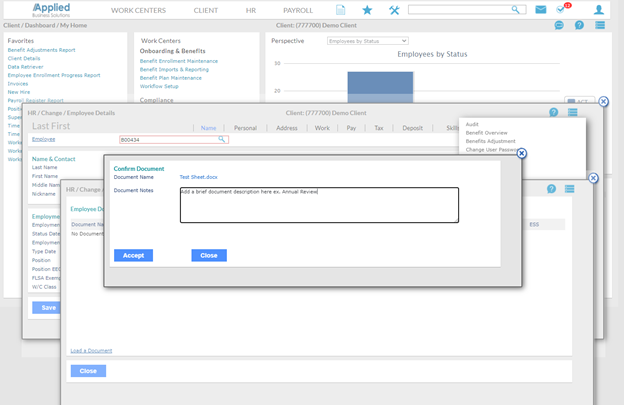This screenshot has width=624, height=405.
Task: Open the WORK CENTERS menu
Action: tap(138, 10)
